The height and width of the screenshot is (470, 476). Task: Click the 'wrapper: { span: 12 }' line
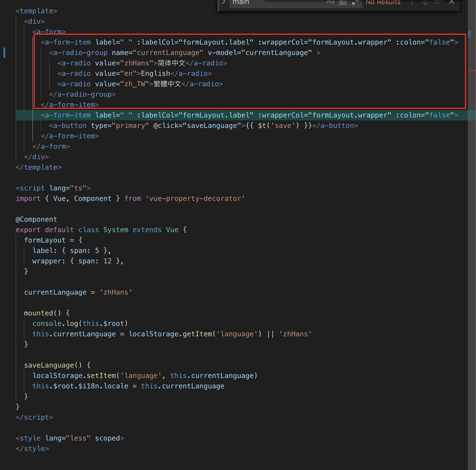[x=78, y=261]
